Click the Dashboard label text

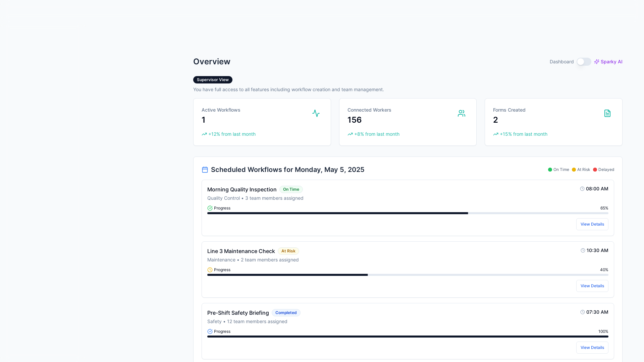click(x=561, y=62)
